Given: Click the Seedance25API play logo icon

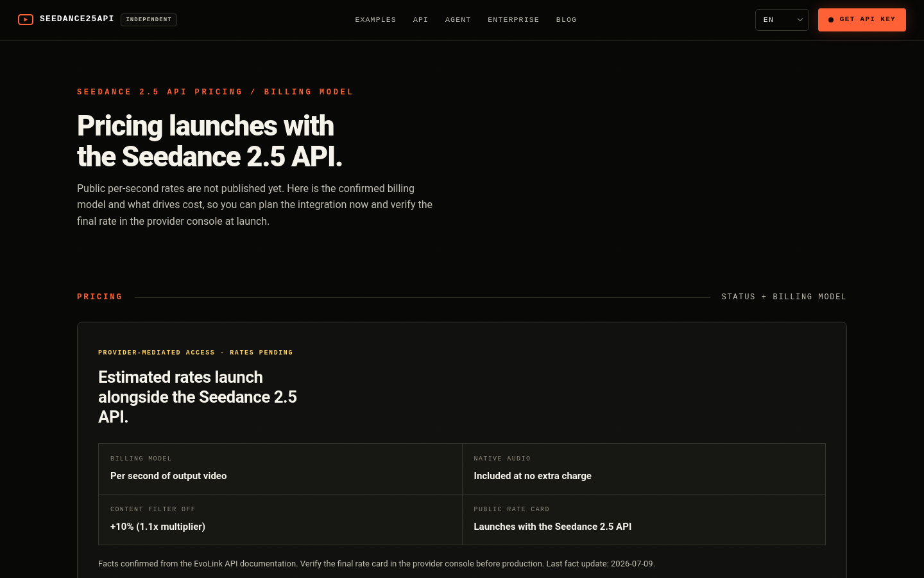Looking at the screenshot, I should coord(26,20).
